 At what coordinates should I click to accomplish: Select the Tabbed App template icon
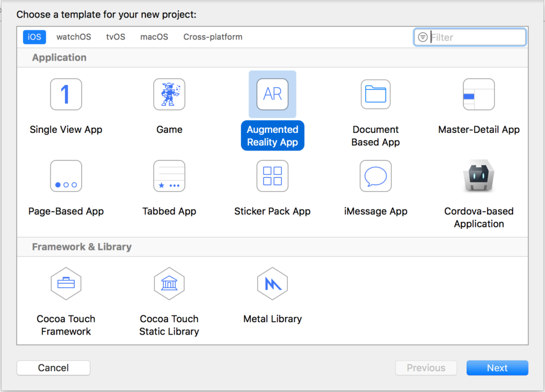(x=169, y=176)
